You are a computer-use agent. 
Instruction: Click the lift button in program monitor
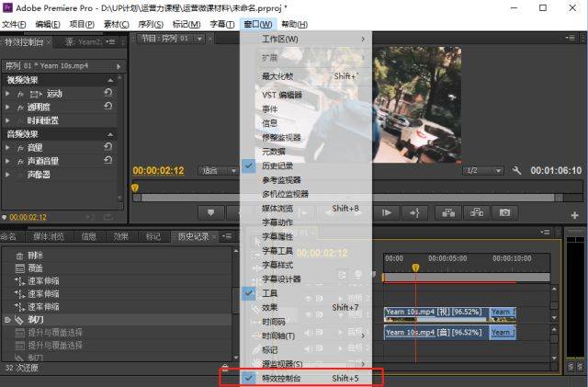[x=448, y=213]
